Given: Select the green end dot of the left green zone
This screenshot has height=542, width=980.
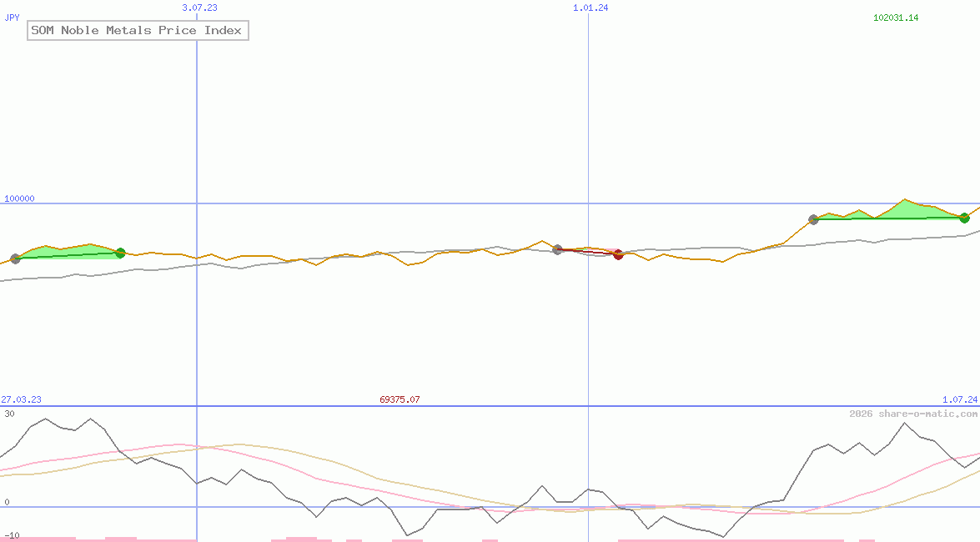Looking at the screenshot, I should pos(120,253).
